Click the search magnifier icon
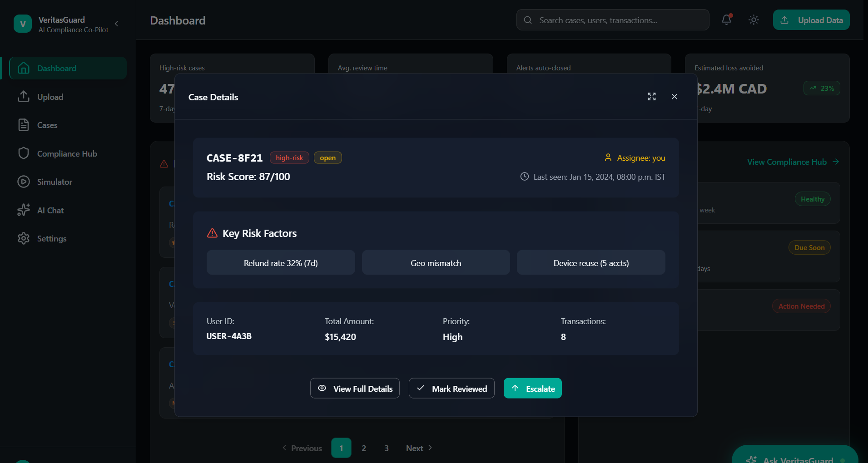This screenshot has width=868, height=463. tap(528, 20)
